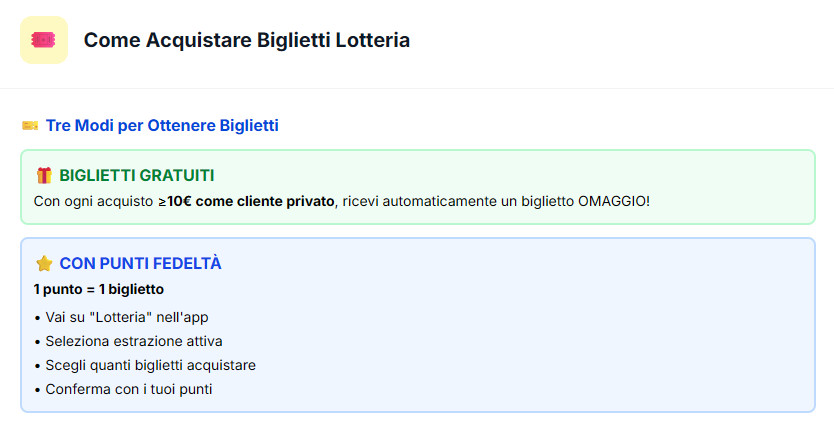Viewport: 834px width, 423px height.
Task: Click the word 'Lotteria' in page title
Action: (x=372, y=40)
